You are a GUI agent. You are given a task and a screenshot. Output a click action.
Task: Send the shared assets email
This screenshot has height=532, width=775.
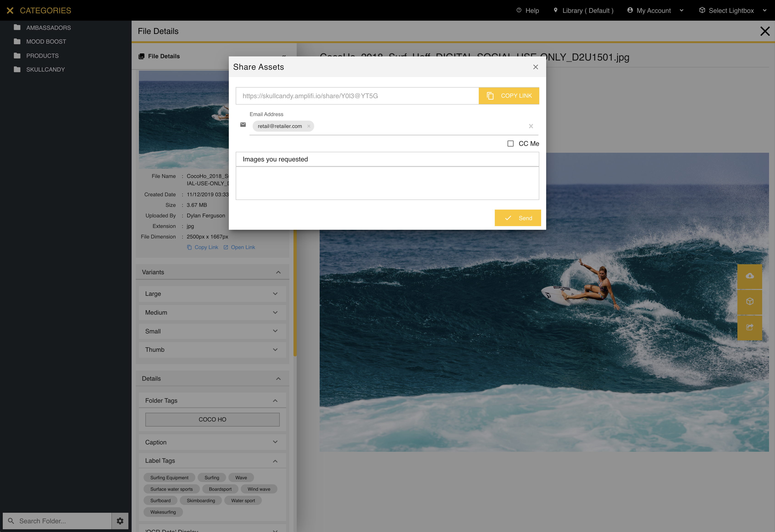(x=518, y=218)
